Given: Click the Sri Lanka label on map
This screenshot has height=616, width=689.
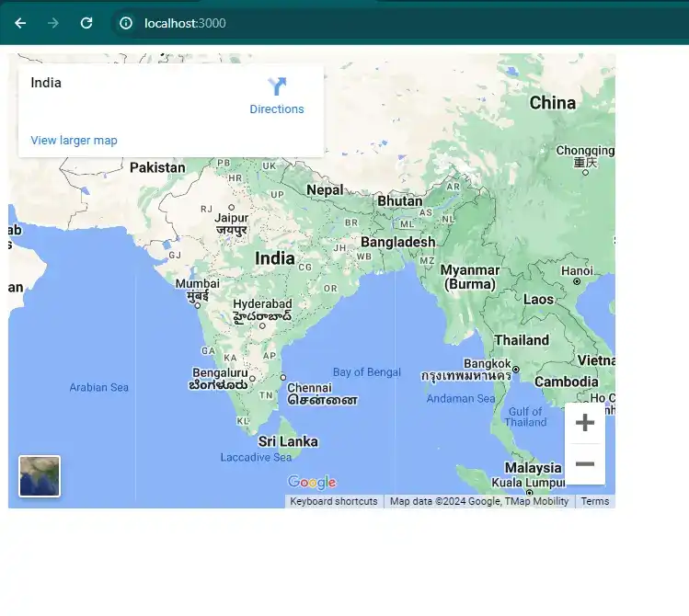Looking at the screenshot, I should (x=288, y=441).
